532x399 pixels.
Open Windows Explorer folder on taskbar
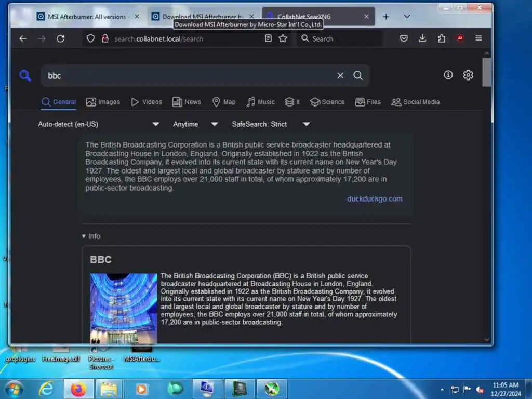point(109,389)
